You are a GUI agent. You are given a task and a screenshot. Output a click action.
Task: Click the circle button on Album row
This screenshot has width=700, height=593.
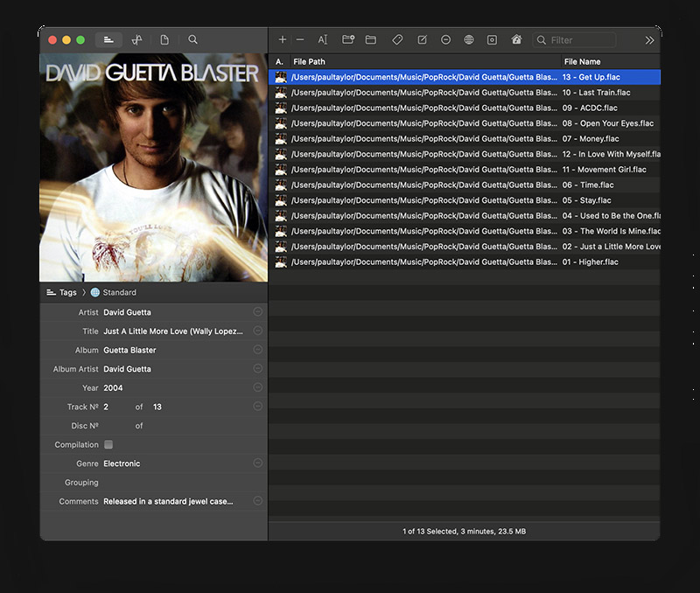click(257, 349)
